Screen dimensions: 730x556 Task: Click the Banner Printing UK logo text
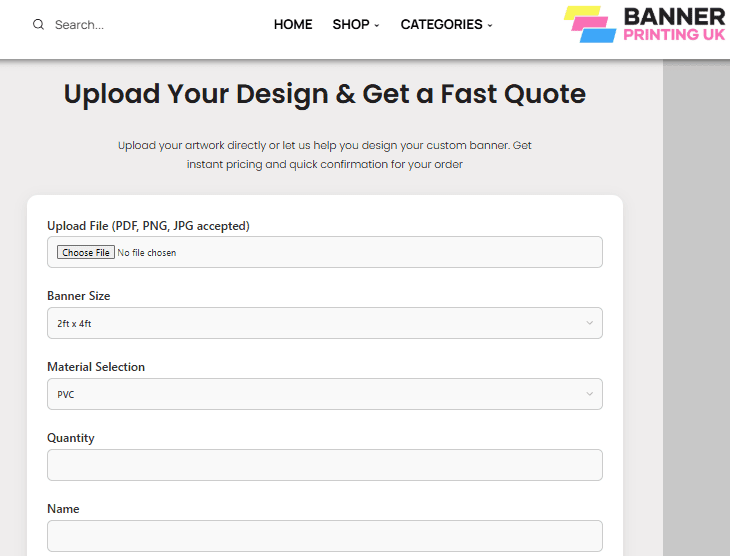[x=674, y=25]
